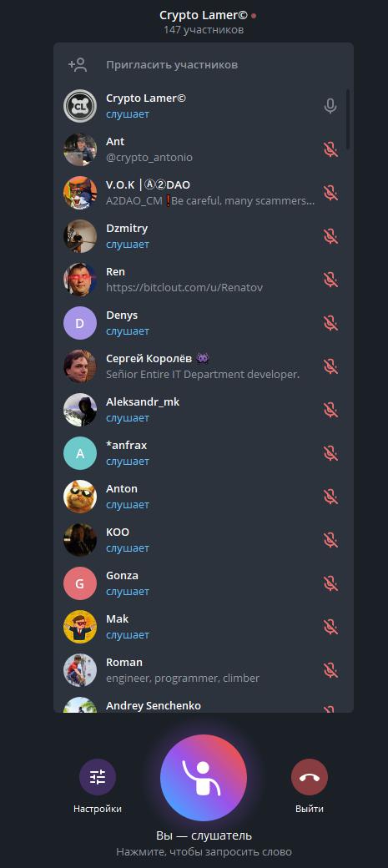This screenshot has width=388, height=868.
Task: Open Anton's cat avatar
Action: 80,497
